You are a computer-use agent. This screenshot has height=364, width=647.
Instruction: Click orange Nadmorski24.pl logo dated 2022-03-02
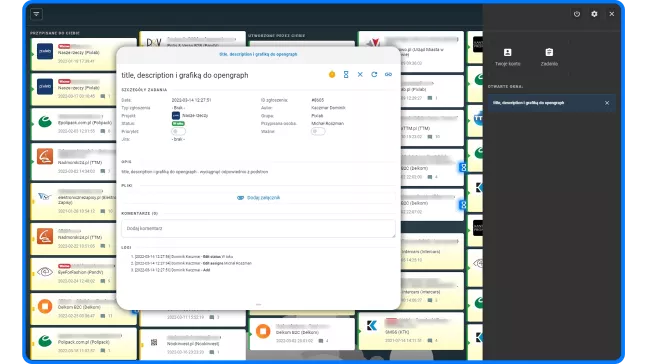coord(45,156)
